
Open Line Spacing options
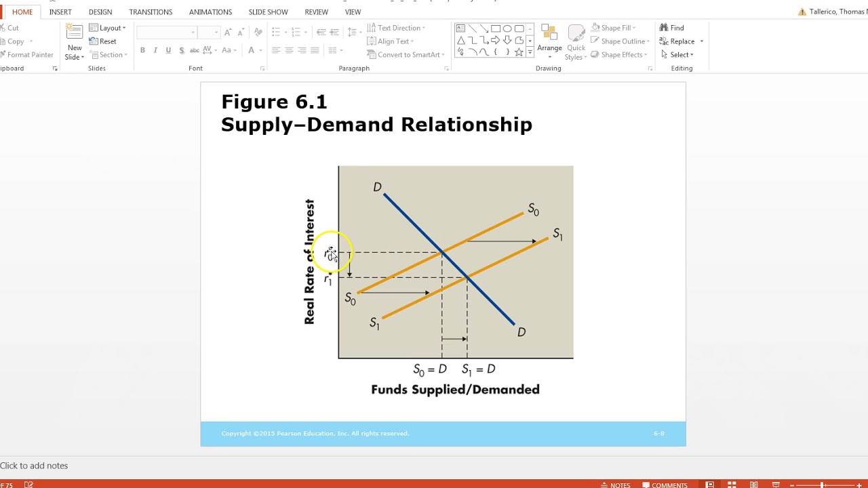[x=353, y=32]
